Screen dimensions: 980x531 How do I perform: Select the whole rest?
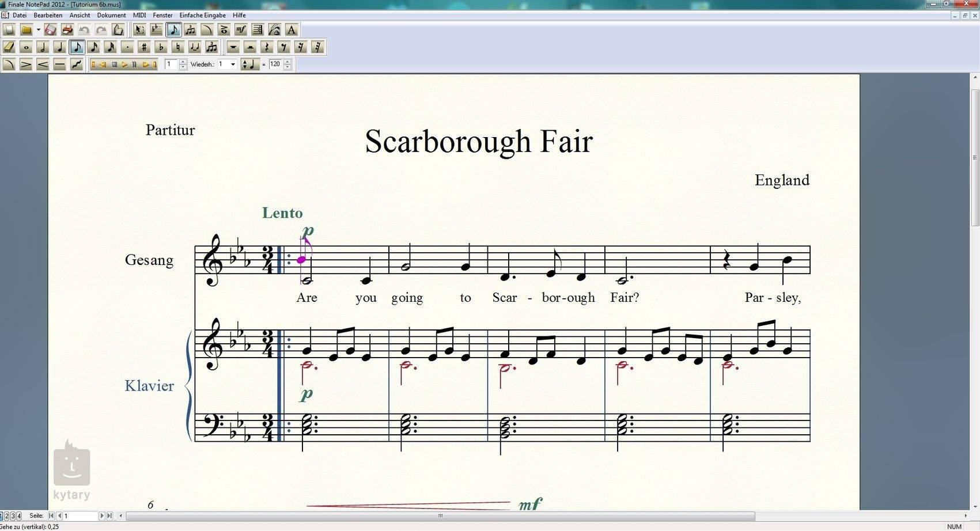tap(233, 47)
